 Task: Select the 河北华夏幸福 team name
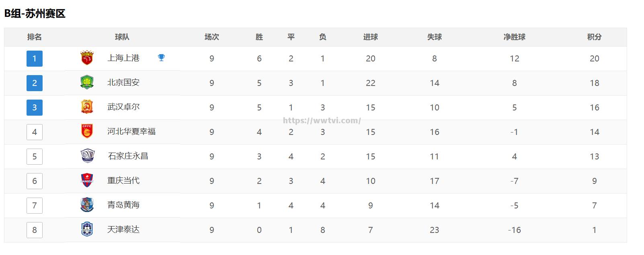(131, 132)
